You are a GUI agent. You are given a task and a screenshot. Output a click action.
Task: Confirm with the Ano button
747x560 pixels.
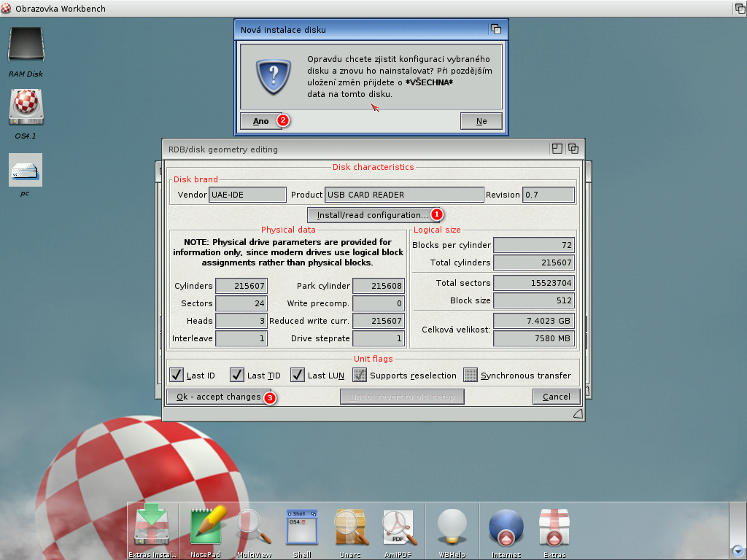pos(260,121)
